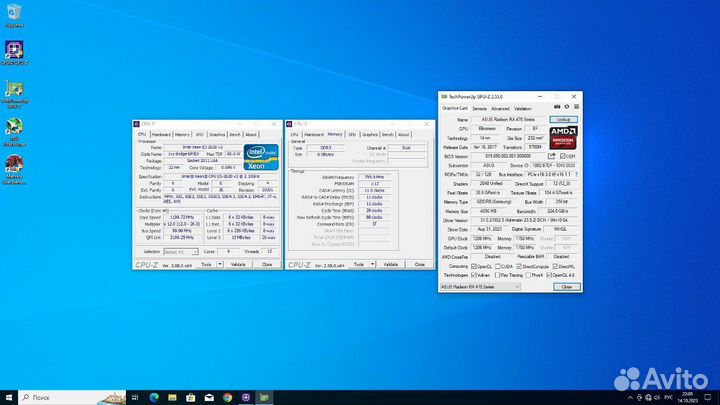Viewport: 720px width, 405px height.
Task: Toggle the OpenCL checkbox
Action: pos(474,266)
